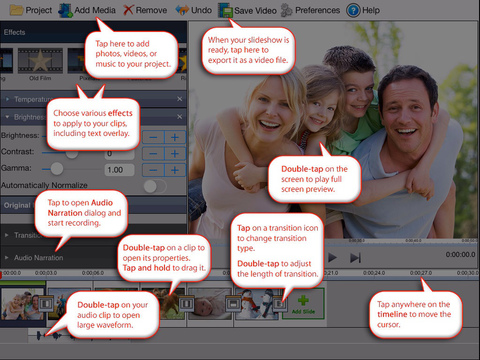Click the Add Media filmstrip icon
This screenshot has width=480, height=360.
65,10
